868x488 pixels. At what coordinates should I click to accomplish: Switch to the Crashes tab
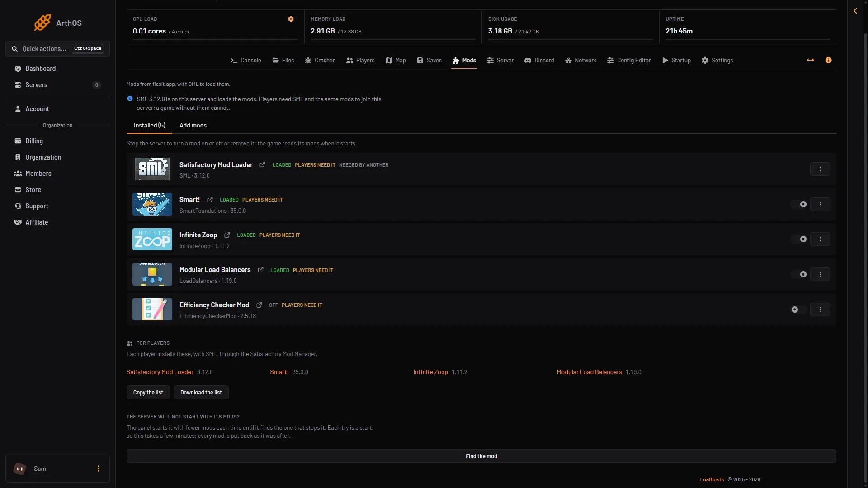click(320, 61)
